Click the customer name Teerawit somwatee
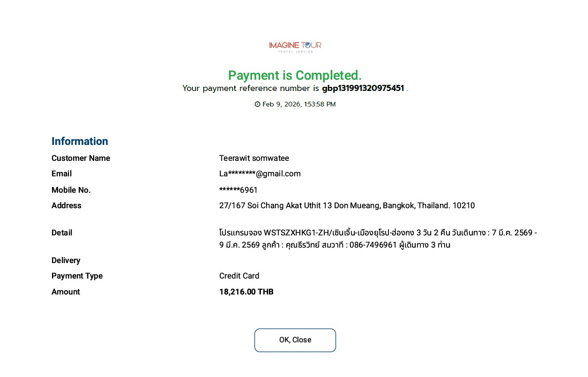This screenshot has width=588, height=377. (x=254, y=158)
